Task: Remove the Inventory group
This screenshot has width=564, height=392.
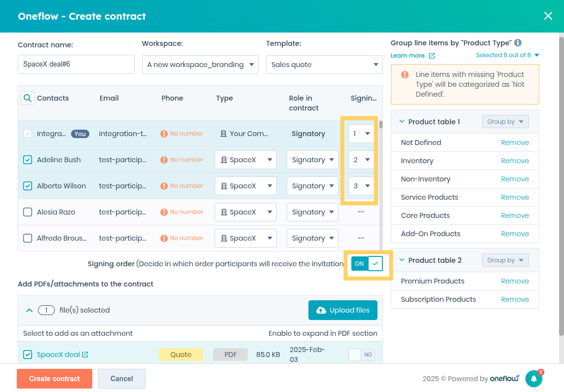Action: coord(515,161)
